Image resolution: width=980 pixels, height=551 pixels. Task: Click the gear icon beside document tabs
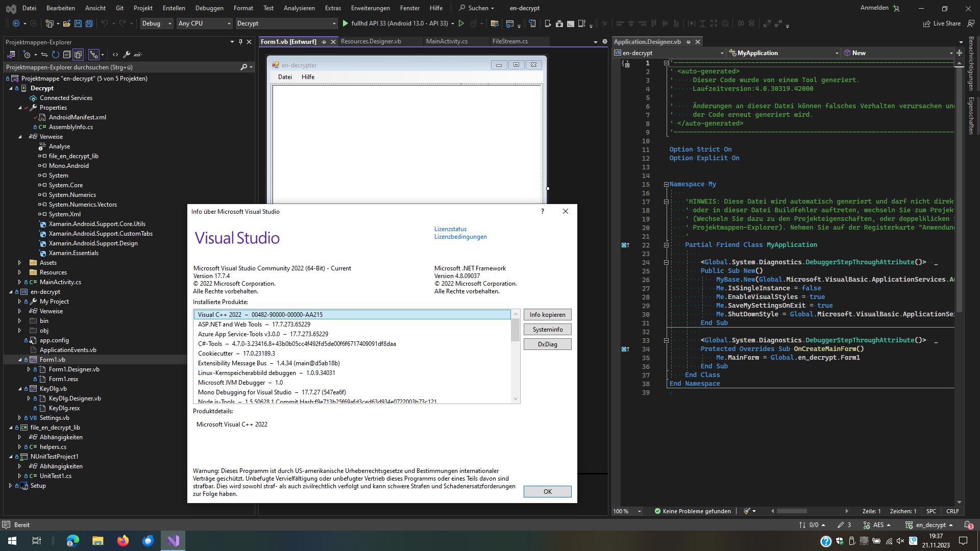click(x=605, y=42)
